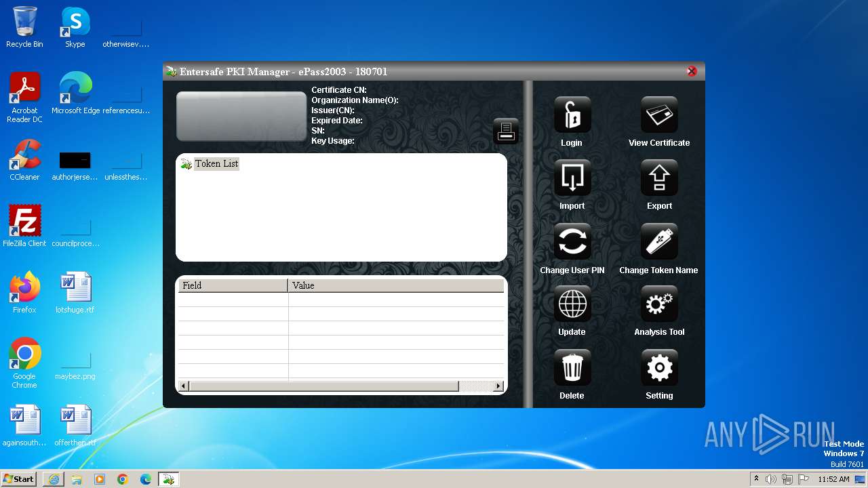Click the Update globe icon
The height and width of the screenshot is (488, 868).
(572, 304)
